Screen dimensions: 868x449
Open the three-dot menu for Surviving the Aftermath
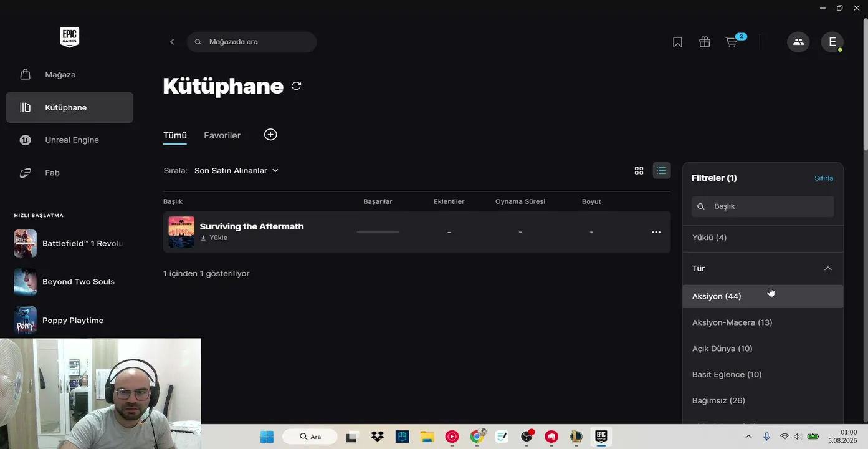tap(656, 232)
